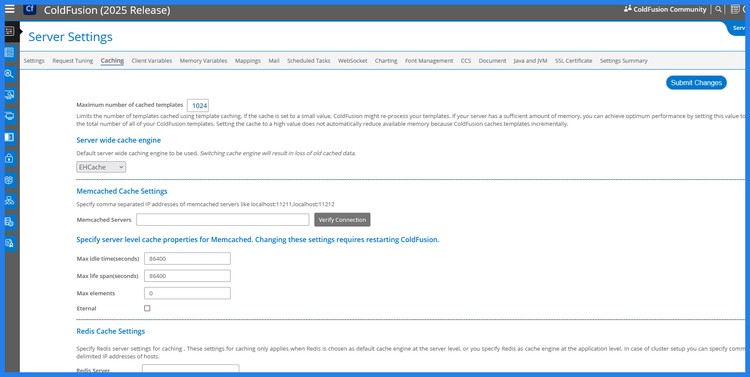The width and height of the screenshot is (750, 377).
Task: Open the EHCache engine dropdown
Action: [x=101, y=167]
